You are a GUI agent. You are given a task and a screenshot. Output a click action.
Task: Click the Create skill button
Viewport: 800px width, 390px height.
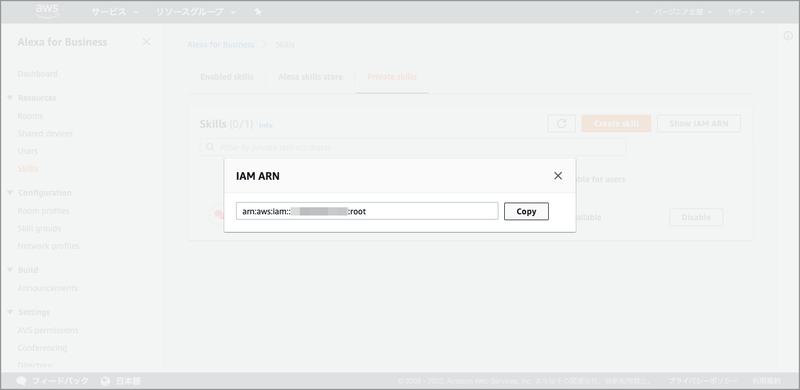pyautogui.click(x=616, y=124)
